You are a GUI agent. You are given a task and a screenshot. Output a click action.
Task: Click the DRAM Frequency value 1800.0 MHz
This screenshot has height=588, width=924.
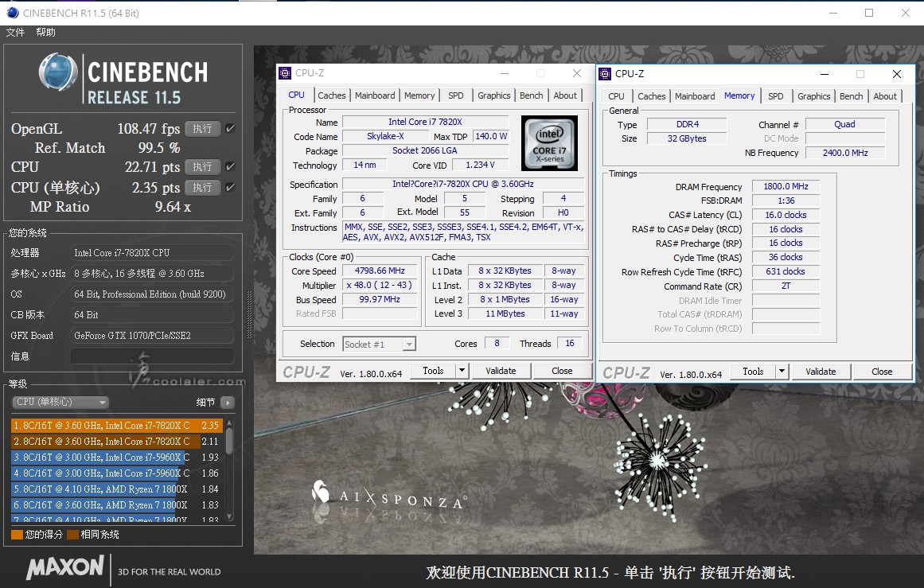pos(786,186)
